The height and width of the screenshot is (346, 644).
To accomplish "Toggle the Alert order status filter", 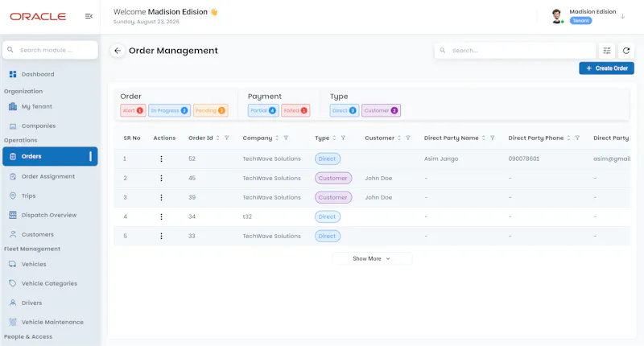I will pos(133,110).
